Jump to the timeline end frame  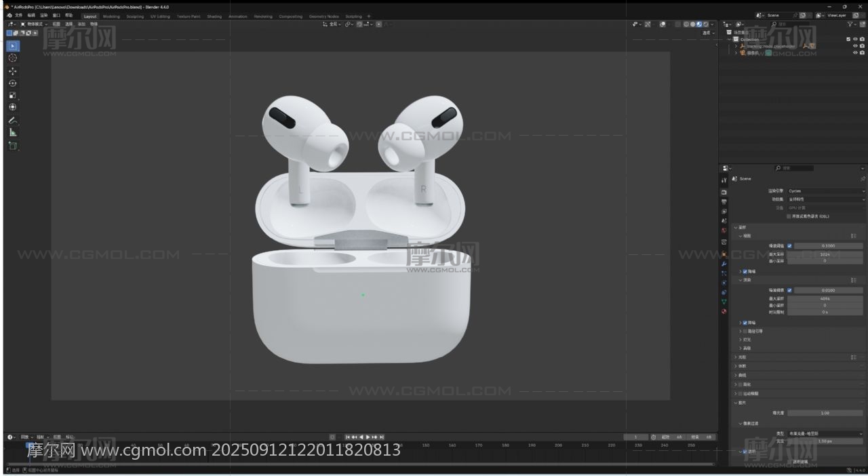click(382, 437)
